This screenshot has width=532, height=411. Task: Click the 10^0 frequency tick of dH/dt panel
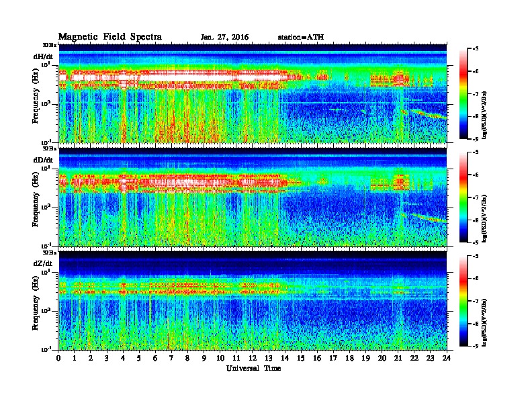46,103
